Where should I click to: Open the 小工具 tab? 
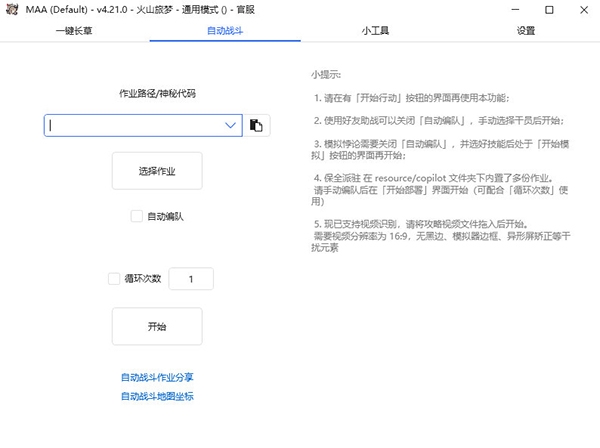(x=375, y=31)
